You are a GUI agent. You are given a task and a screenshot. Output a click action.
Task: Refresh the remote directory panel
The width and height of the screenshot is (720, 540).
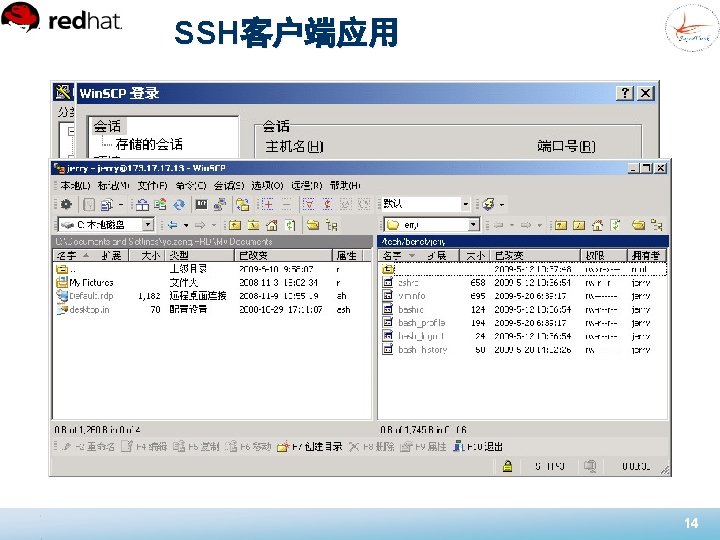point(616,225)
